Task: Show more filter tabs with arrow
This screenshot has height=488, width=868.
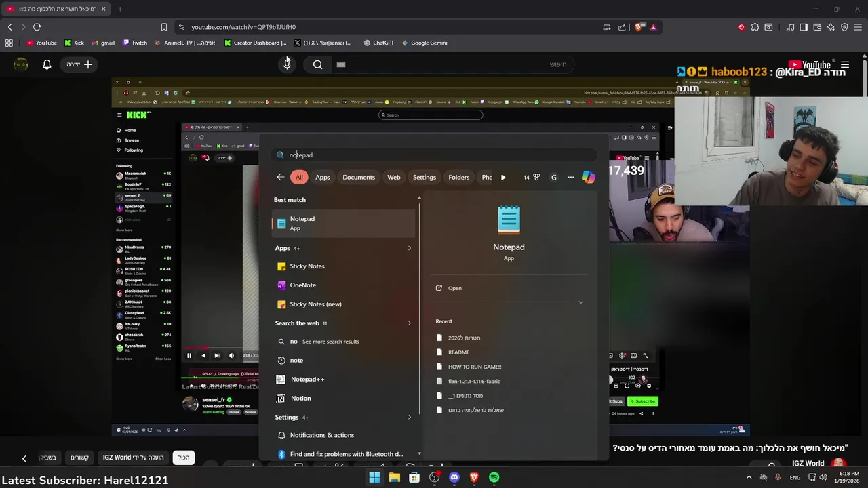Action: pyautogui.click(x=503, y=177)
